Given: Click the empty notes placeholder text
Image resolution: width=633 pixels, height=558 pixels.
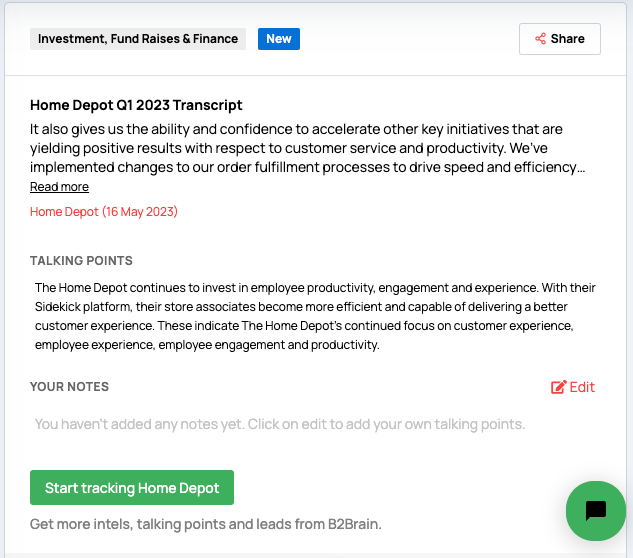Looking at the screenshot, I should 279,424.
